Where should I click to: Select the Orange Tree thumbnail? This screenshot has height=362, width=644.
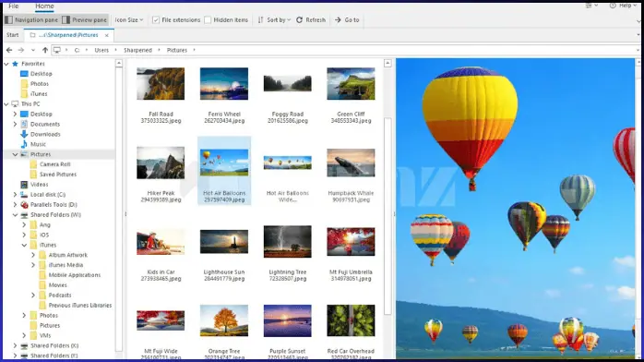(x=224, y=320)
